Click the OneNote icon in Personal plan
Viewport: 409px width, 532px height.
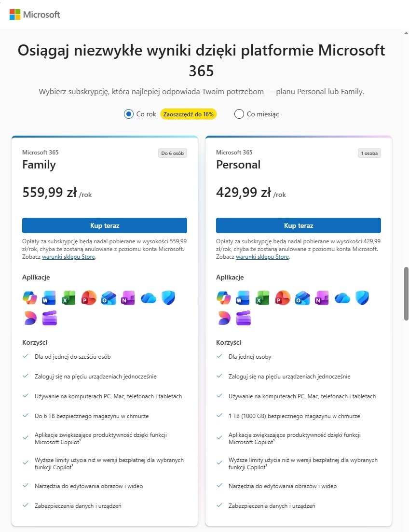tap(322, 298)
